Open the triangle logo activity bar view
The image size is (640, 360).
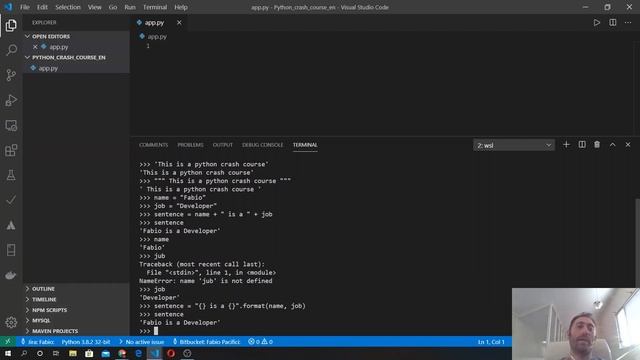pos(11,225)
